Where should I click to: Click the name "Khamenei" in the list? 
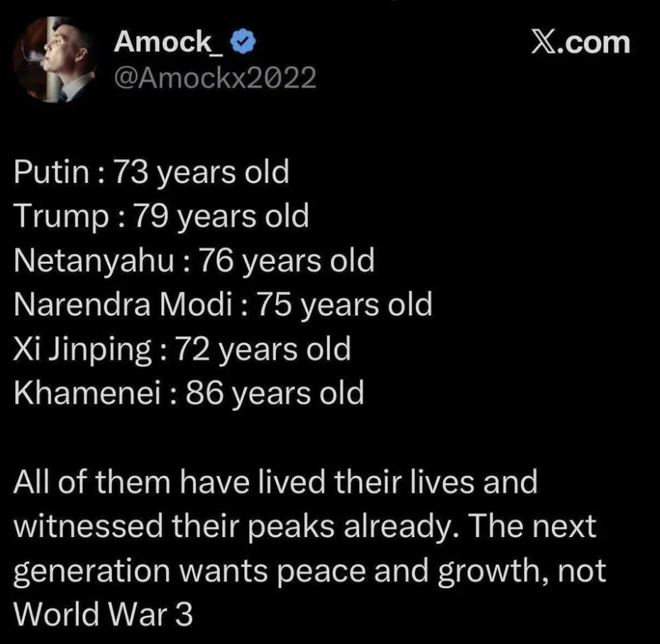click(85, 393)
